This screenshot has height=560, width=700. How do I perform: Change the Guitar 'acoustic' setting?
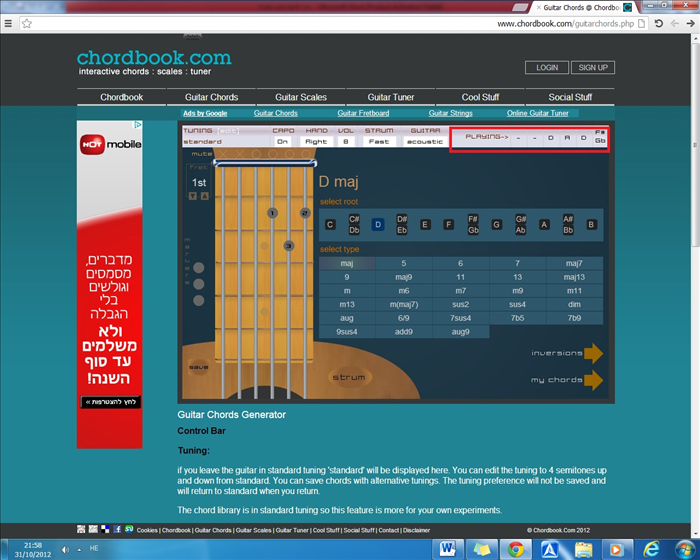(425, 142)
